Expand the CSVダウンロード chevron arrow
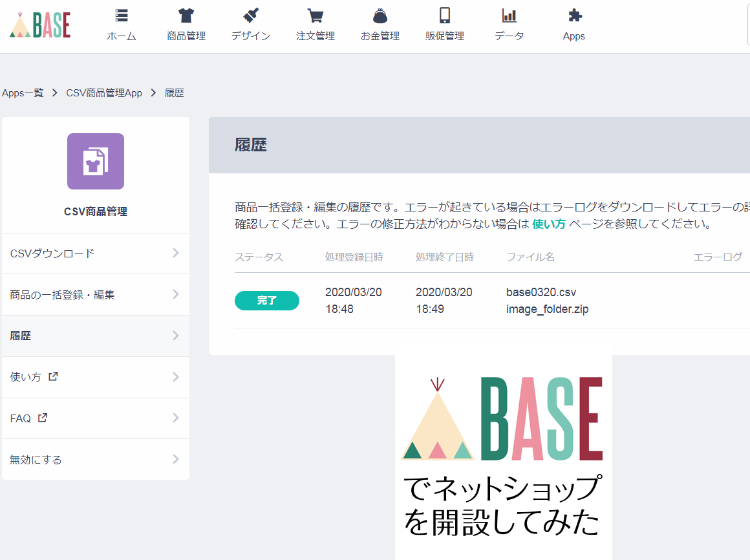750x560 pixels. (175, 253)
